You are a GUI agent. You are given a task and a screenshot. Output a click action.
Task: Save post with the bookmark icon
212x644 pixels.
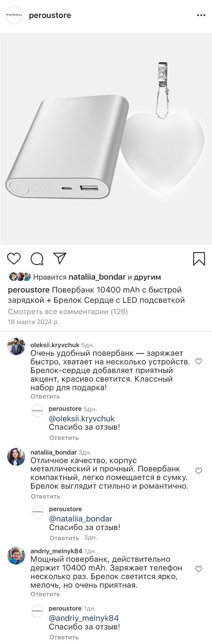coord(199,259)
